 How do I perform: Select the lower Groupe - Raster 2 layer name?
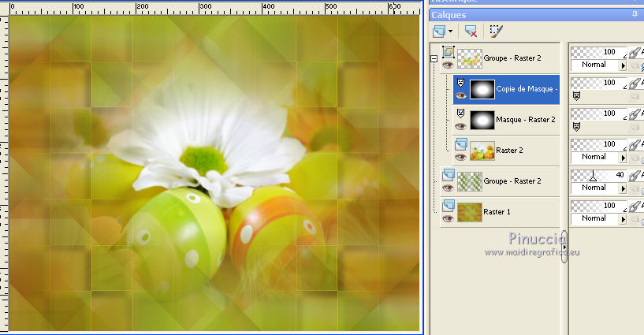512,181
